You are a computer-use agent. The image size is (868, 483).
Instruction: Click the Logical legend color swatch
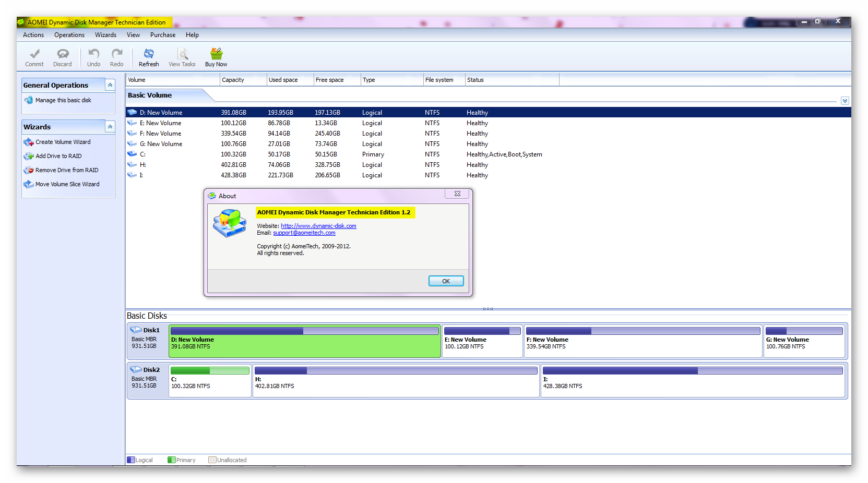click(131, 460)
